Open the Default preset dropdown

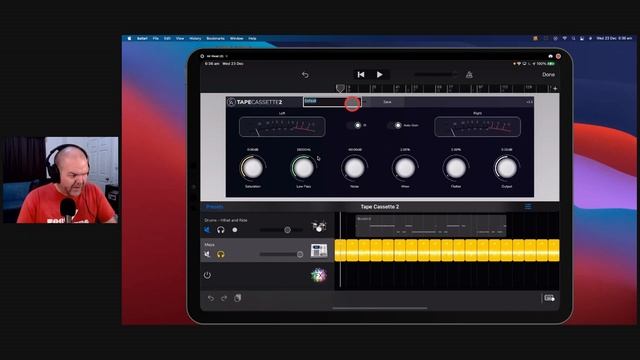pyautogui.click(x=332, y=102)
